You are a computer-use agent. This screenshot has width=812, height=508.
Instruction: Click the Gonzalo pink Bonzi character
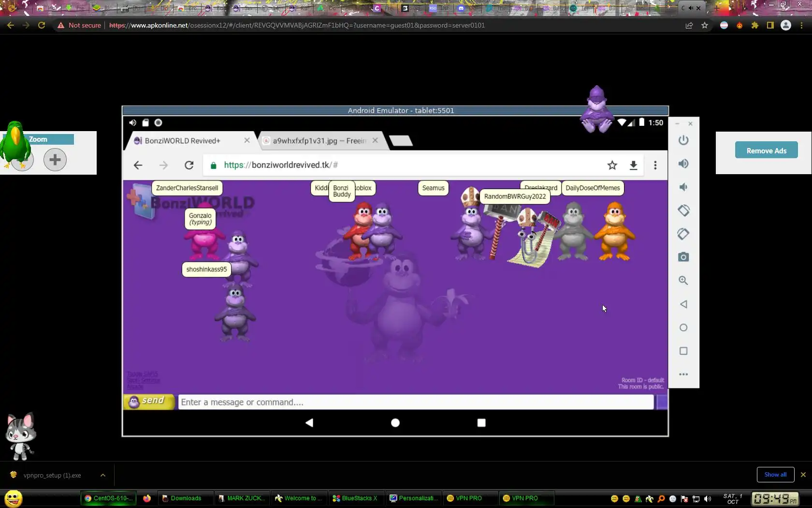[x=203, y=242]
